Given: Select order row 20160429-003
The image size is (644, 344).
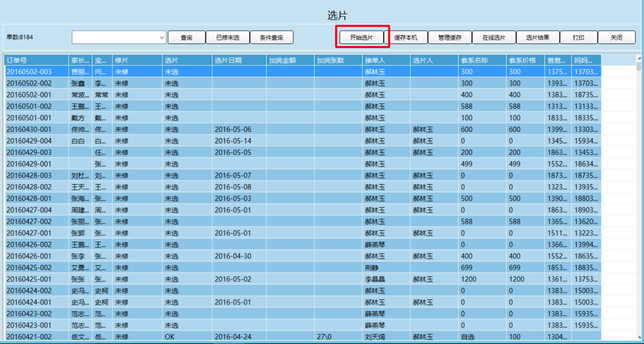Looking at the screenshot, I should click(x=303, y=152).
